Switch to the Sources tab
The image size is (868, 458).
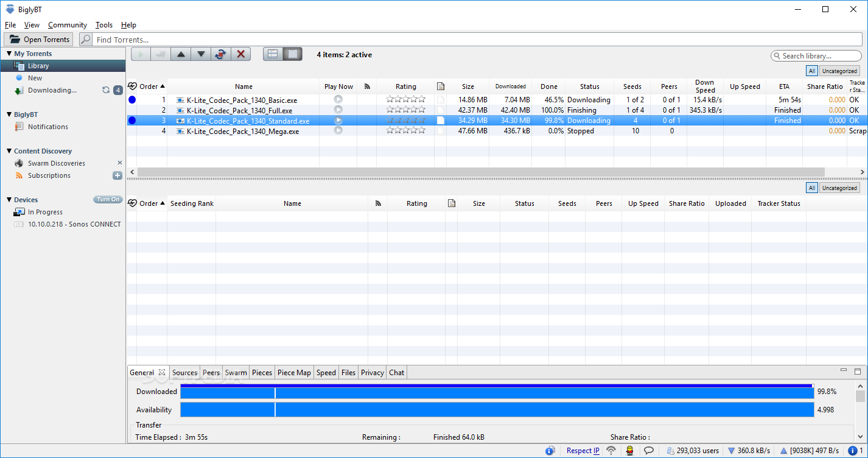tap(184, 373)
